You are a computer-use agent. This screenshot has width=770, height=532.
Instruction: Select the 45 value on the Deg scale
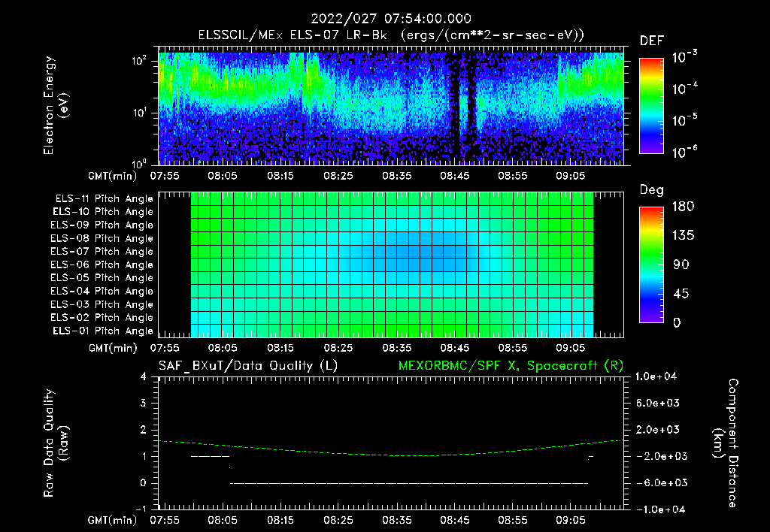coord(681,294)
